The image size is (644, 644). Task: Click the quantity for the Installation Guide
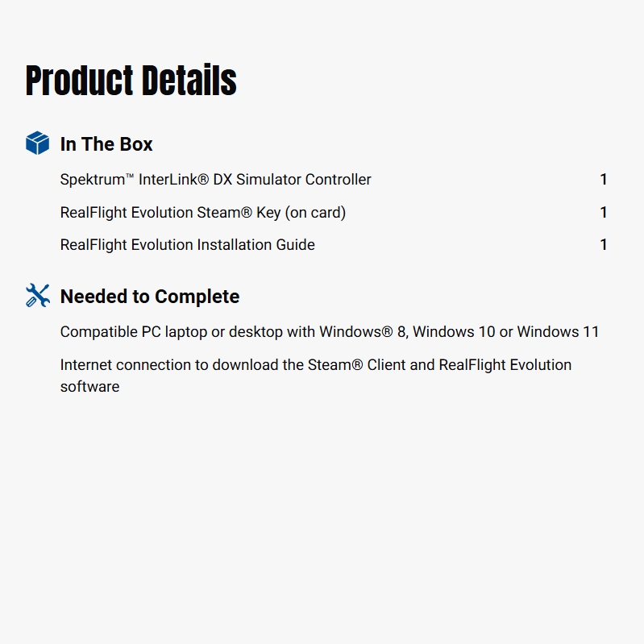click(603, 245)
